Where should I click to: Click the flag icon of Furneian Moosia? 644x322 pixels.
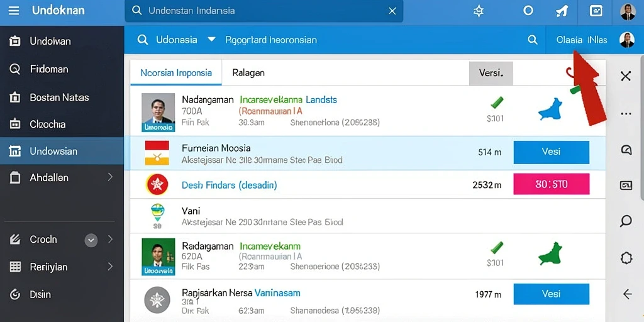click(157, 153)
